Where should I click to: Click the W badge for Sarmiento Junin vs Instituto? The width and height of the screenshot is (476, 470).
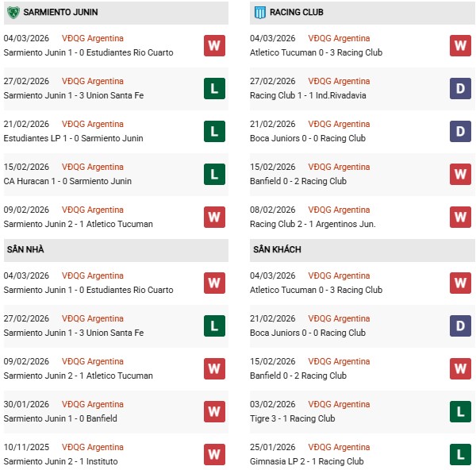(214, 454)
